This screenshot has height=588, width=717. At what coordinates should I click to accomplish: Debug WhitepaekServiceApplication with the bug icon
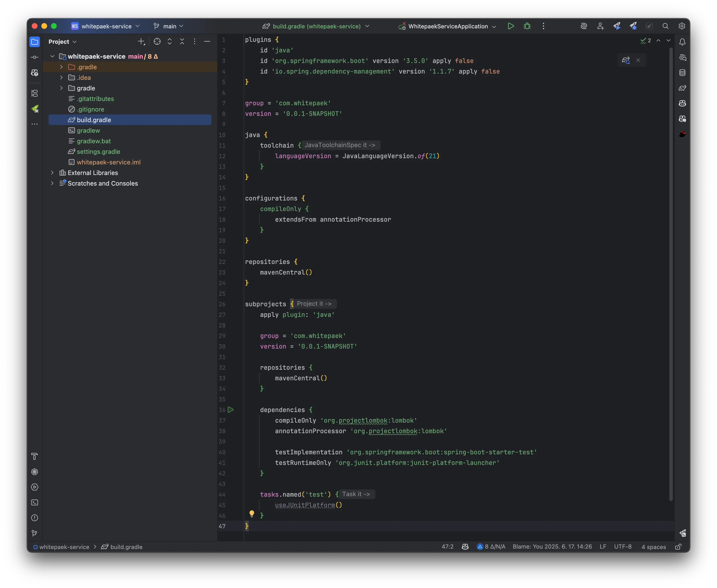click(x=527, y=26)
